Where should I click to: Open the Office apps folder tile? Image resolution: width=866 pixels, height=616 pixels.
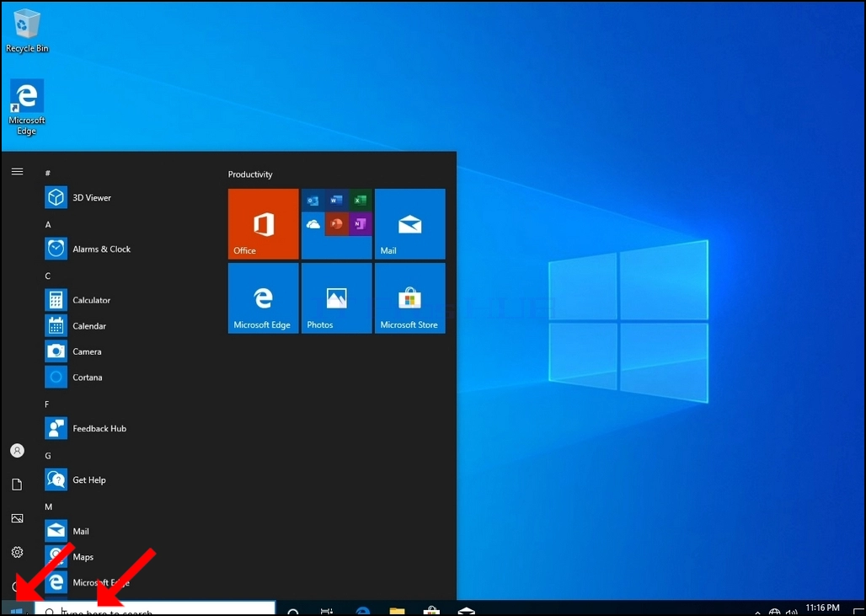pyautogui.click(x=336, y=224)
